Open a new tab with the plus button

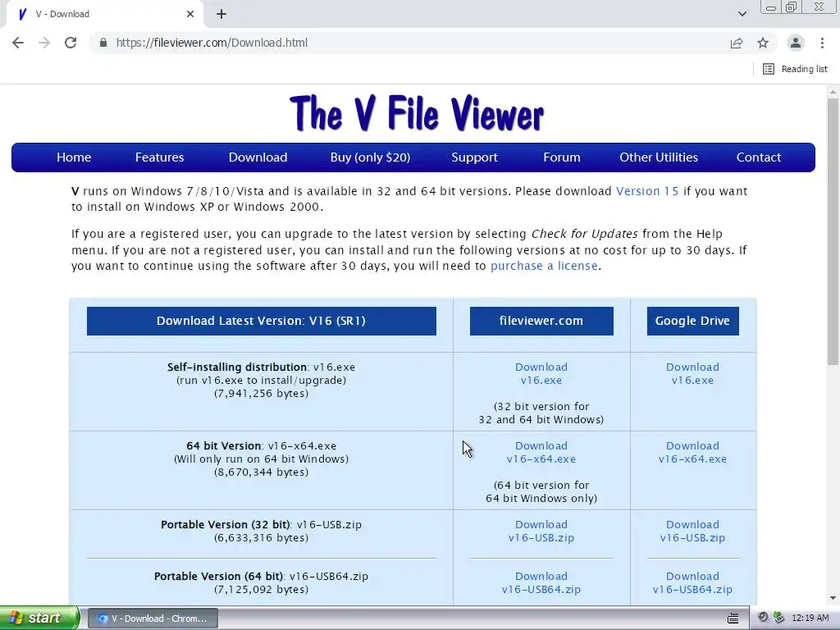coord(221,14)
